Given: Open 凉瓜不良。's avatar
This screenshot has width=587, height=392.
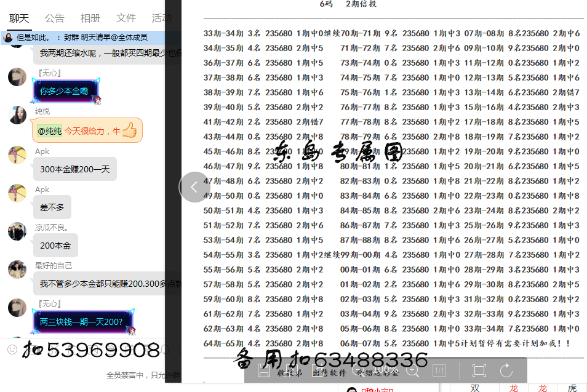Looking at the screenshot, I should (x=17, y=231).
